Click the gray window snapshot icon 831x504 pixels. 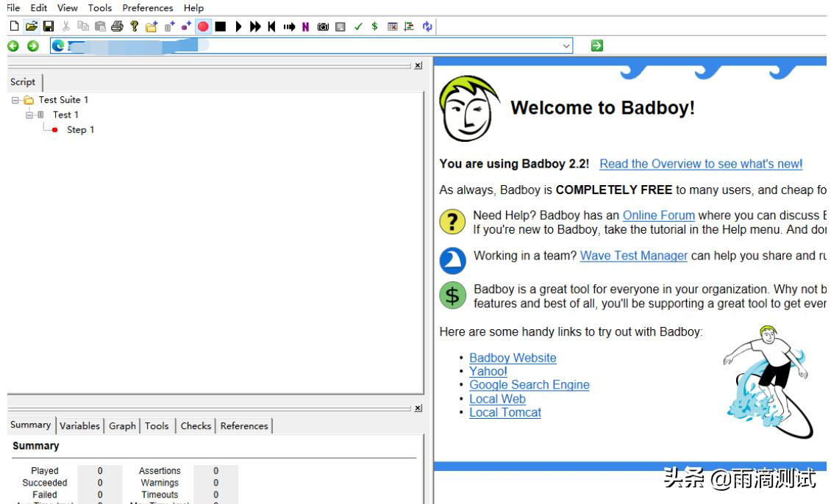tap(340, 26)
